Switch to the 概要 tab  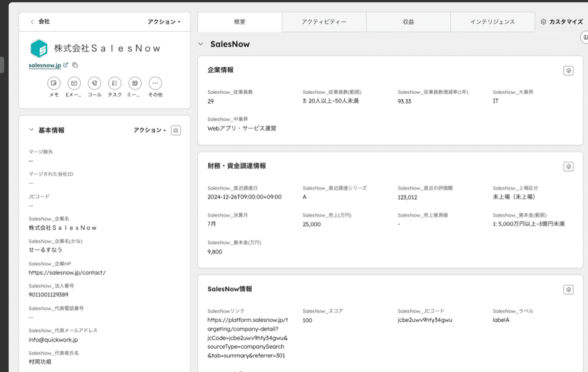pos(239,22)
